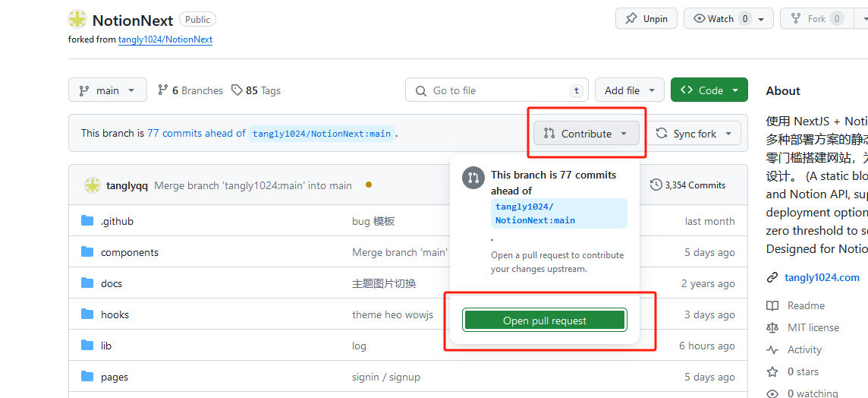The height and width of the screenshot is (398, 868).
Task: Open the tangly1024/NotionNext forked-from link
Action: click(x=165, y=39)
